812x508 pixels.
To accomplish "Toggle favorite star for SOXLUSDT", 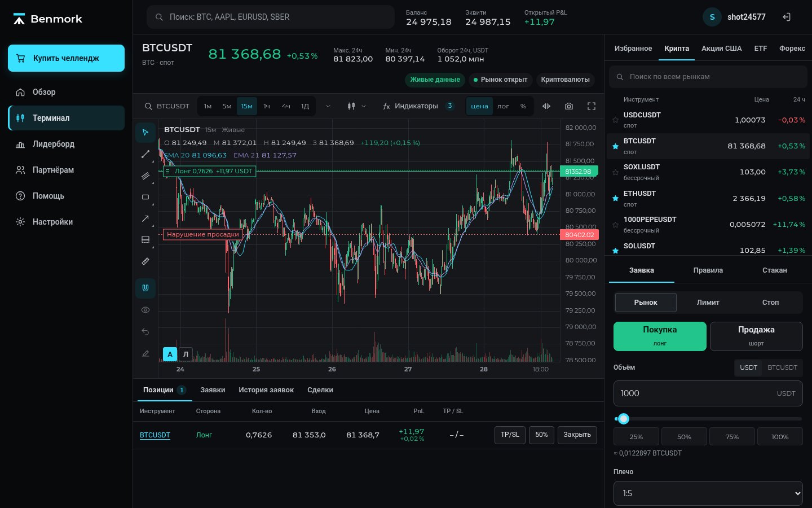I will pos(615,172).
